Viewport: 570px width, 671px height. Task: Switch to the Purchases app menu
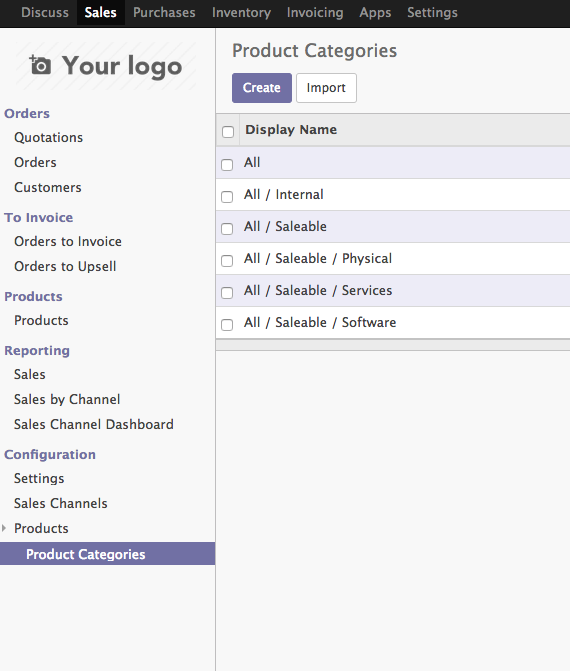(164, 12)
